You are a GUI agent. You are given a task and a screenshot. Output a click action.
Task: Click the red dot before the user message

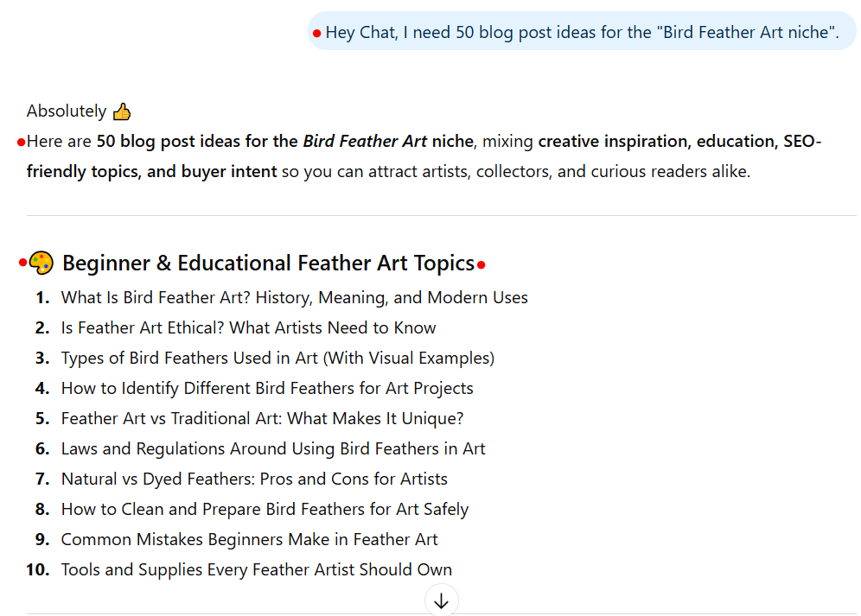point(315,31)
